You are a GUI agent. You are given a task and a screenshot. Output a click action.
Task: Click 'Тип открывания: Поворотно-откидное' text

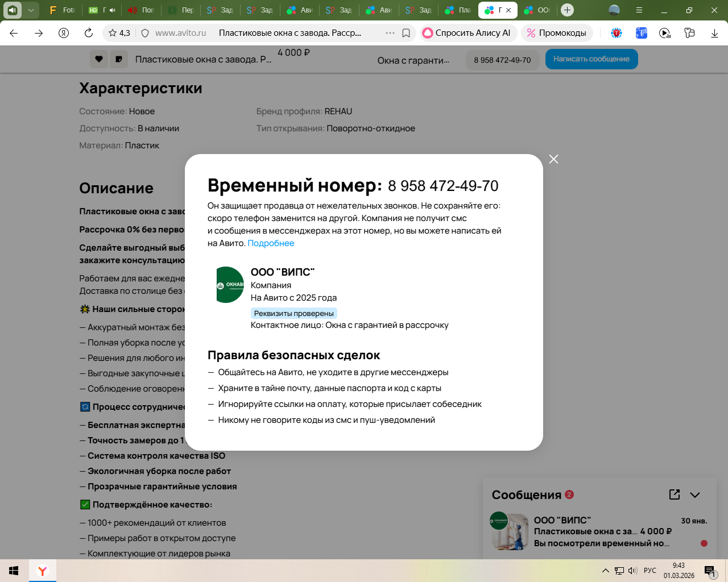(x=336, y=128)
